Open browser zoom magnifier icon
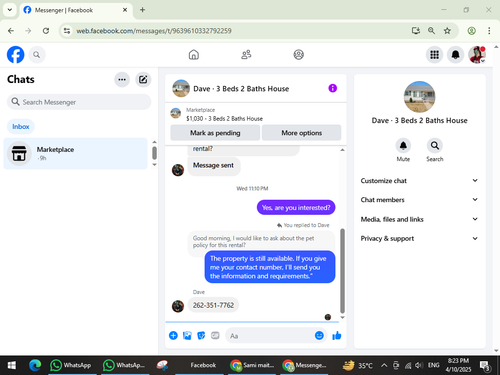The height and width of the screenshot is (375, 500). (x=431, y=31)
